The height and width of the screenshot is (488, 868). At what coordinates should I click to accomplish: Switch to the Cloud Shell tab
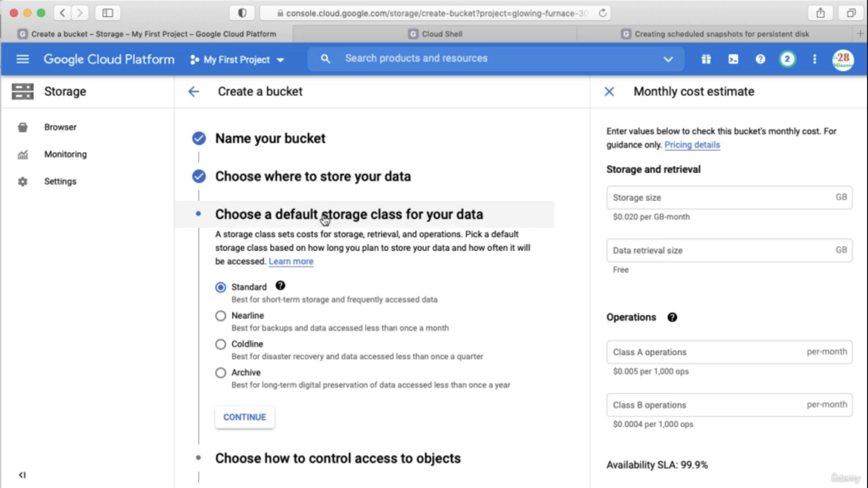coord(435,34)
